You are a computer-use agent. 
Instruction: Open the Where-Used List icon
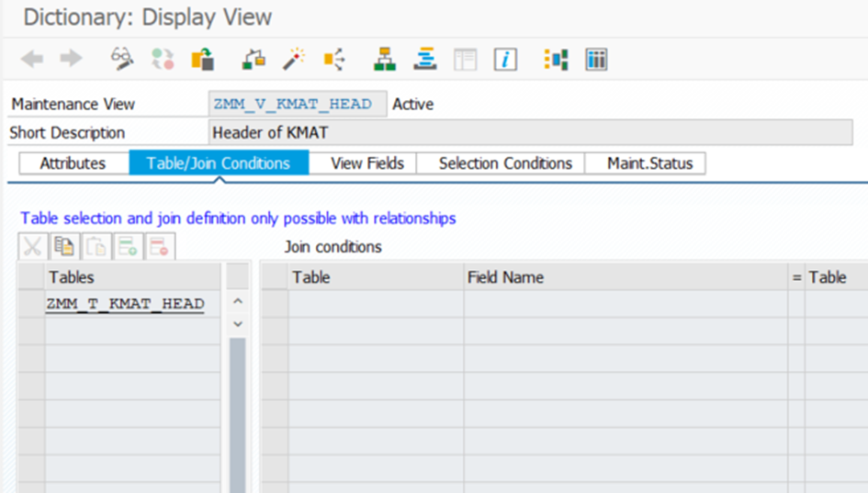334,60
